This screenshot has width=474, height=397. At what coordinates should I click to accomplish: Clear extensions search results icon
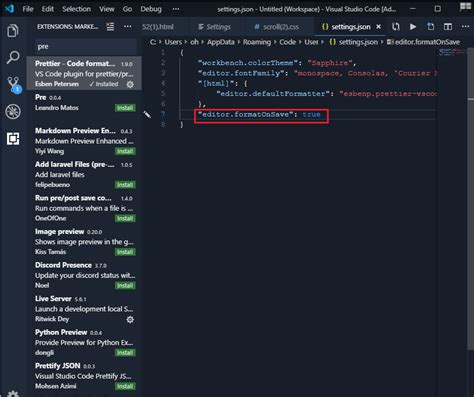(x=110, y=26)
